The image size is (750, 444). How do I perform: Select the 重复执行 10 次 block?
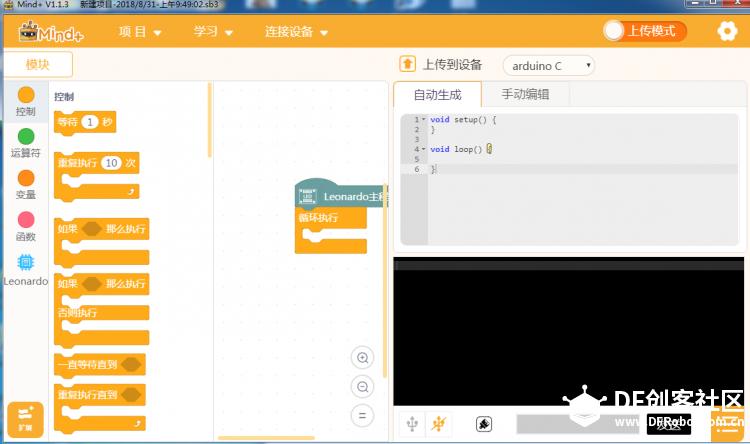97,177
